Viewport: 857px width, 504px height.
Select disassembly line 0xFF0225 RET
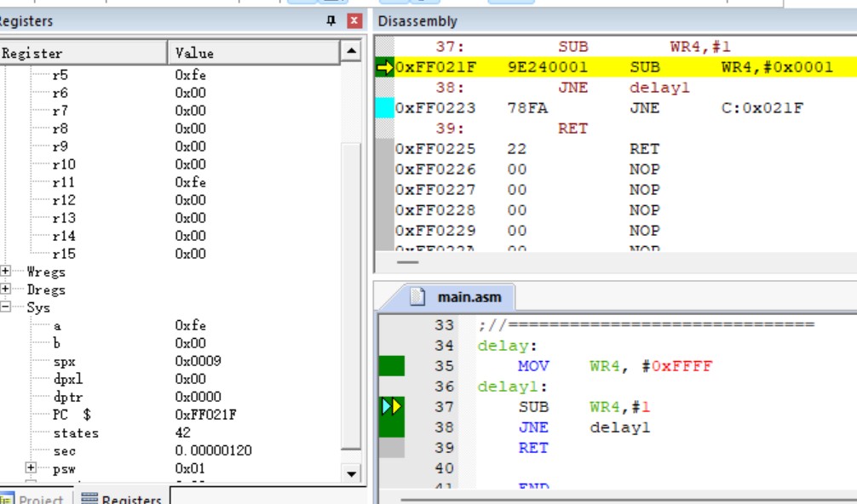click(625, 148)
